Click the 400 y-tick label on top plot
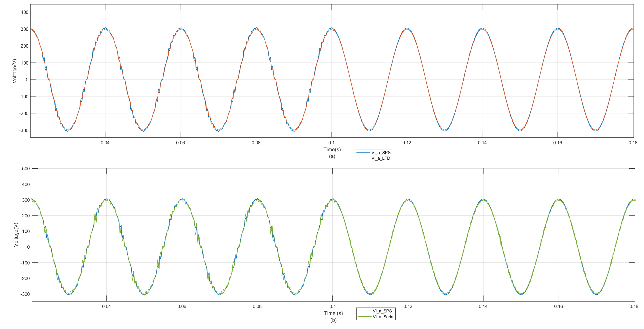644x329 pixels. coord(24,12)
